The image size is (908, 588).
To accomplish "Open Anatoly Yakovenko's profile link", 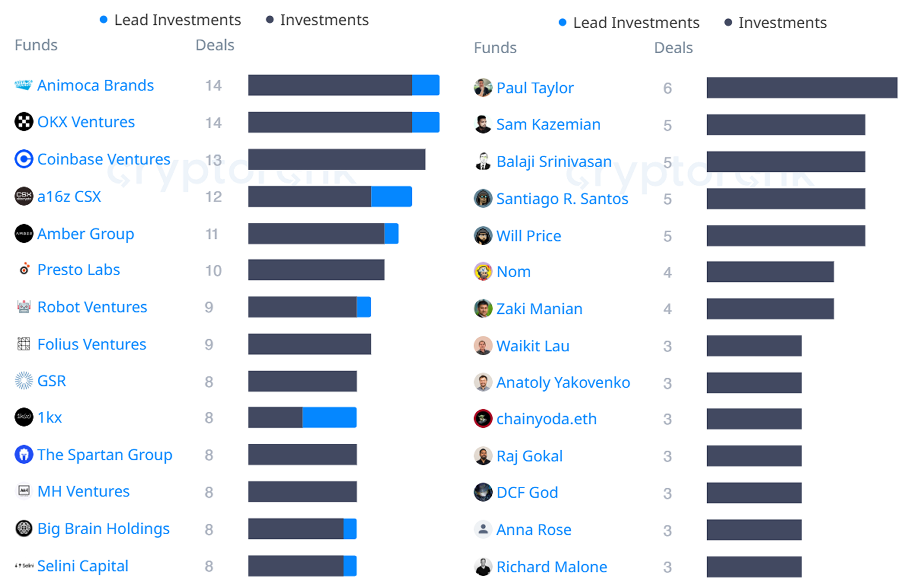I will point(563,382).
